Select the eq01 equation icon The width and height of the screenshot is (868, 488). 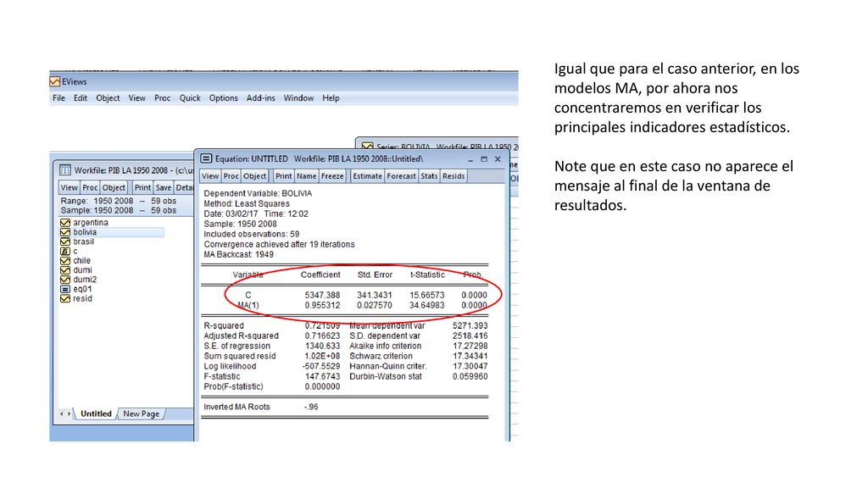[x=64, y=289]
